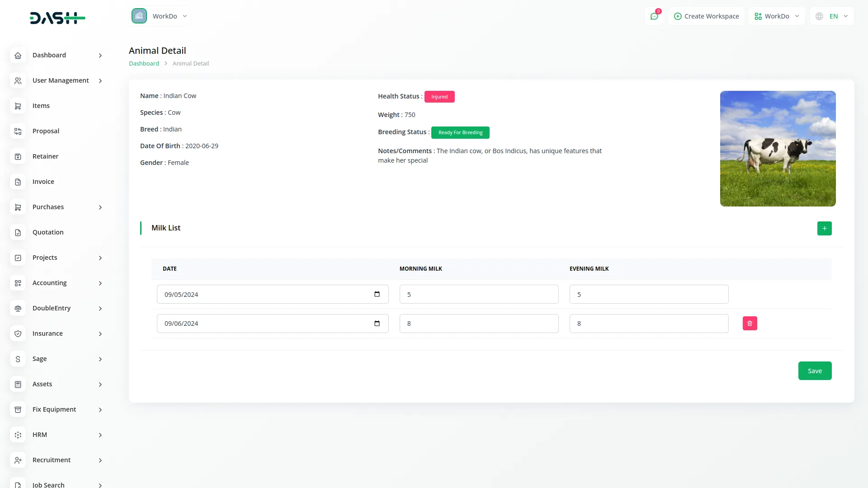Expand the HRM menu chevron

(x=100, y=435)
